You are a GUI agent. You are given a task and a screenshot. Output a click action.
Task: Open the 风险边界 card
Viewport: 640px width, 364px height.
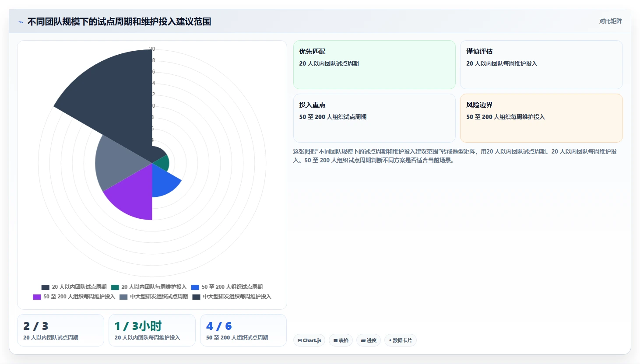pos(541,118)
